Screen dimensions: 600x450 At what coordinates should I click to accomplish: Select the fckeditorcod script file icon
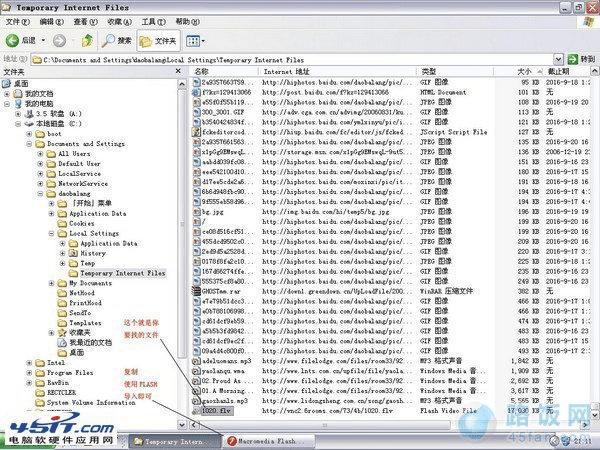coord(196,132)
